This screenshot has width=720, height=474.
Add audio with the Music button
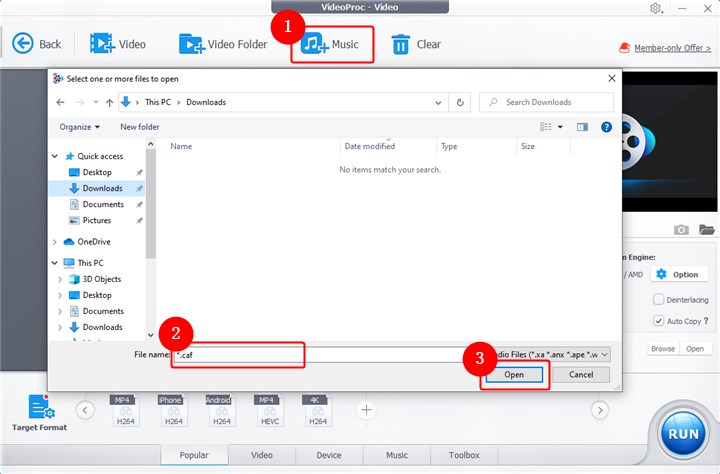pos(332,44)
